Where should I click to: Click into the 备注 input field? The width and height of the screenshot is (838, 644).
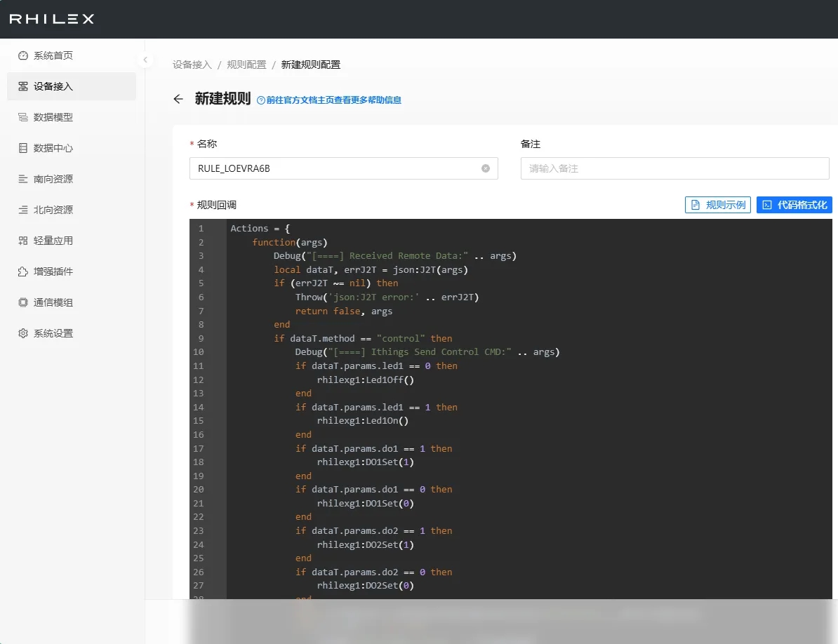(x=674, y=168)
